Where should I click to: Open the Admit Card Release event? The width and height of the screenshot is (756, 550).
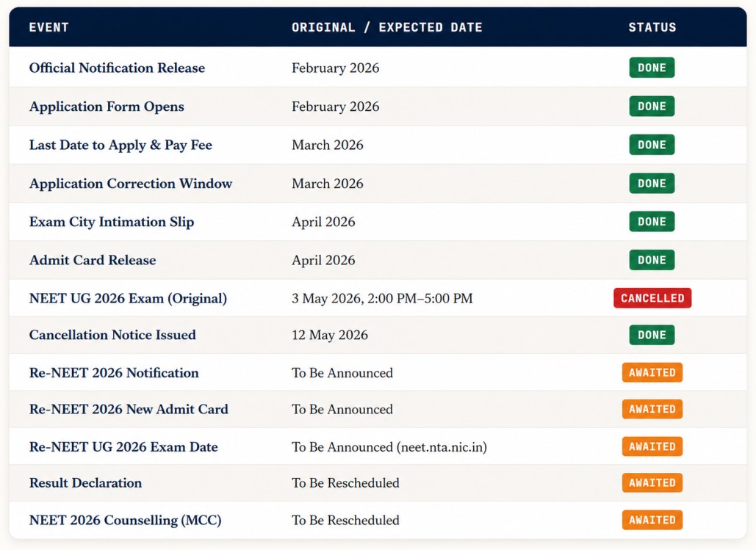click(93, 260)
